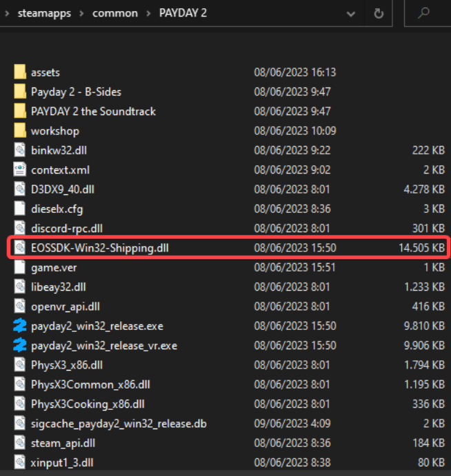Select the workshop folder icon
Screen dimensions: 451x476
(x=20, y=130)
